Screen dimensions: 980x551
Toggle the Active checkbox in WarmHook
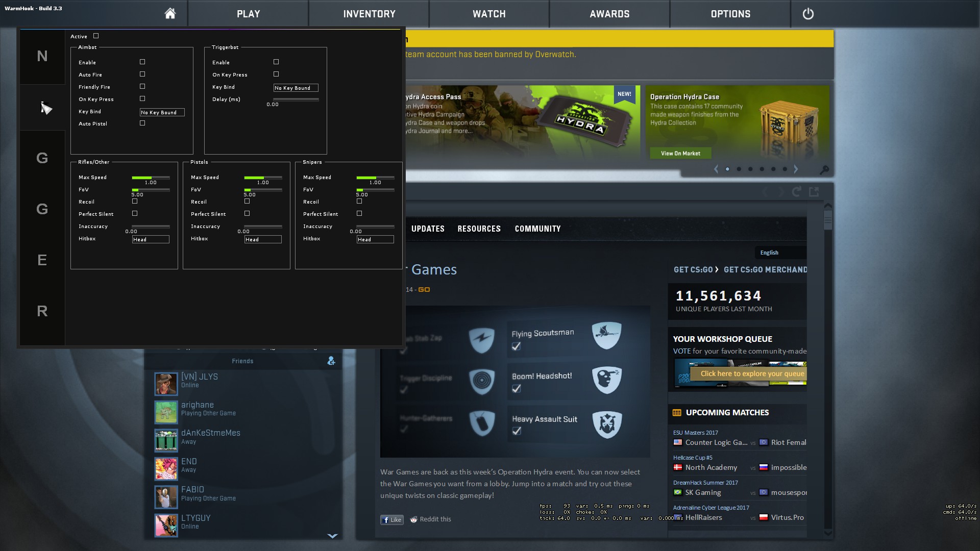(96, 36)
